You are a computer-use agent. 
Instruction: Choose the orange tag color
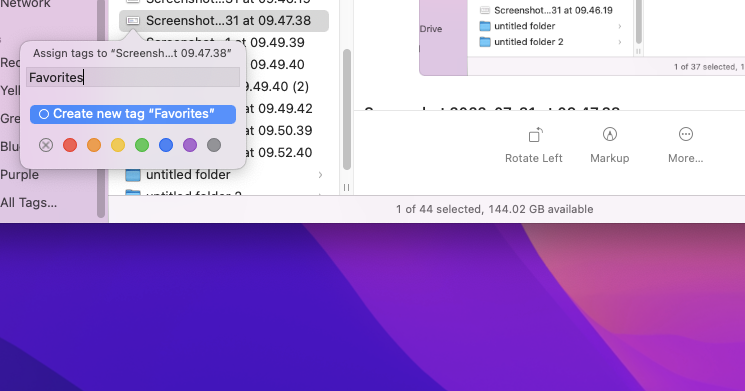[94, 145]
